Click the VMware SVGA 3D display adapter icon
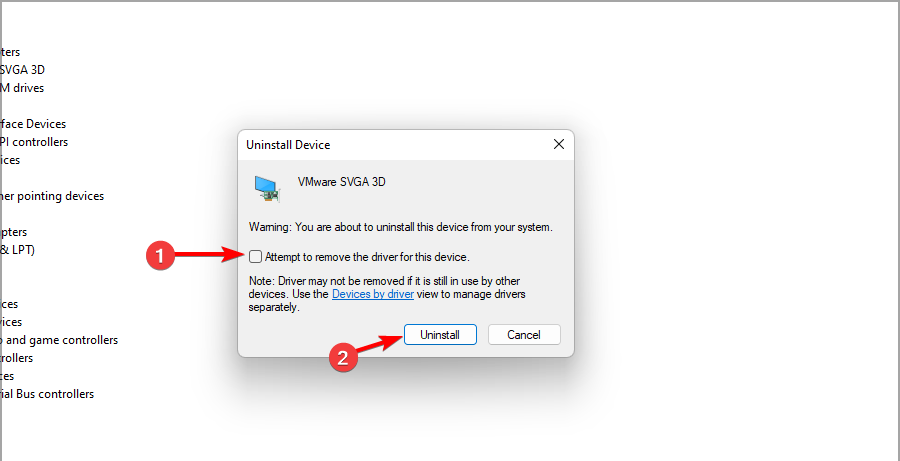 coord(266,187)
